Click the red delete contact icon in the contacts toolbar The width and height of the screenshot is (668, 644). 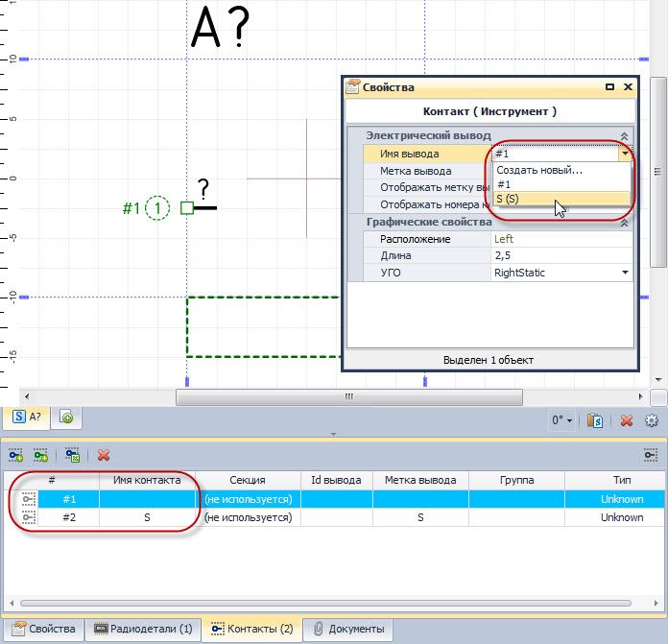tap(104, 455)
